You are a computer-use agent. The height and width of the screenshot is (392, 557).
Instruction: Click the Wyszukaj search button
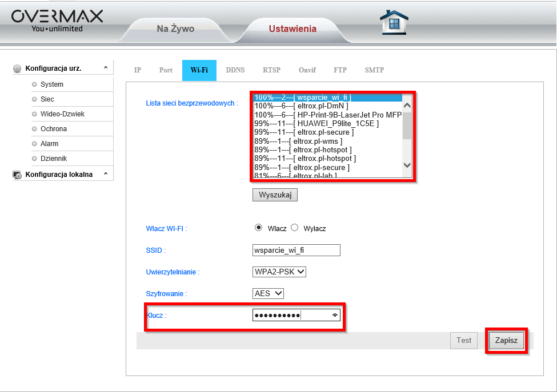(x=275, y=195)
